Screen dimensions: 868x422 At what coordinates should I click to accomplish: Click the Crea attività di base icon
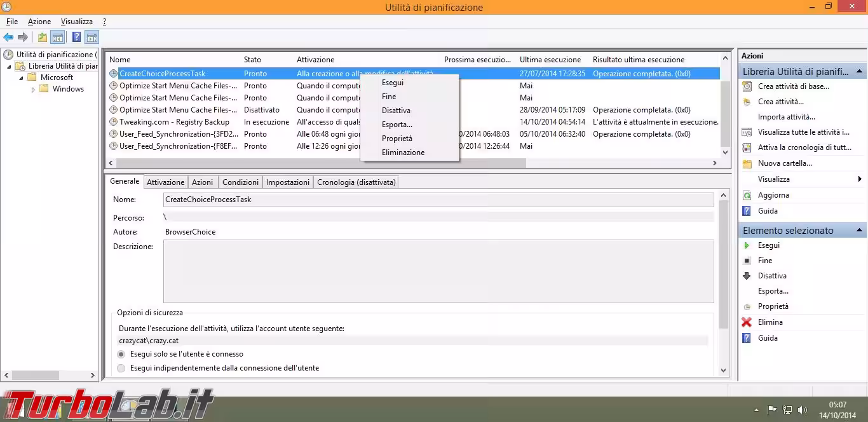[747, 86]
